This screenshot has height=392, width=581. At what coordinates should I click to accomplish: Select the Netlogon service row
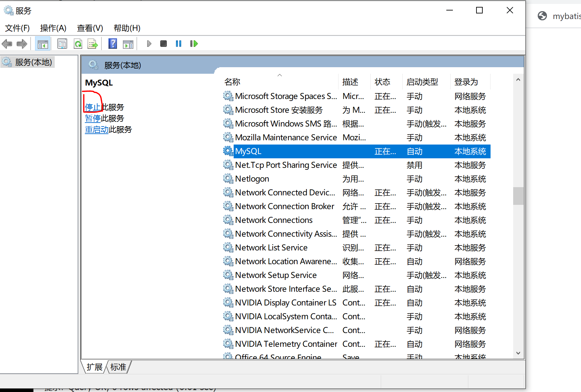(252, 179)
